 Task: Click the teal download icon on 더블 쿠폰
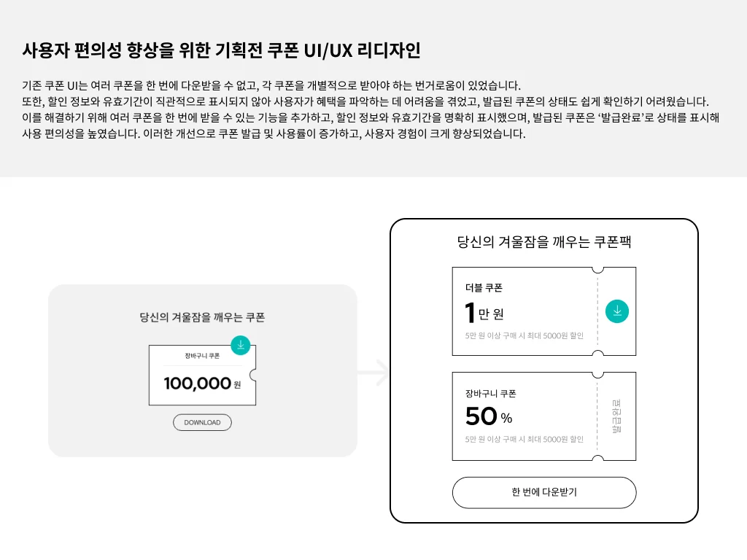pyautogui.click(x=617, y=311)
